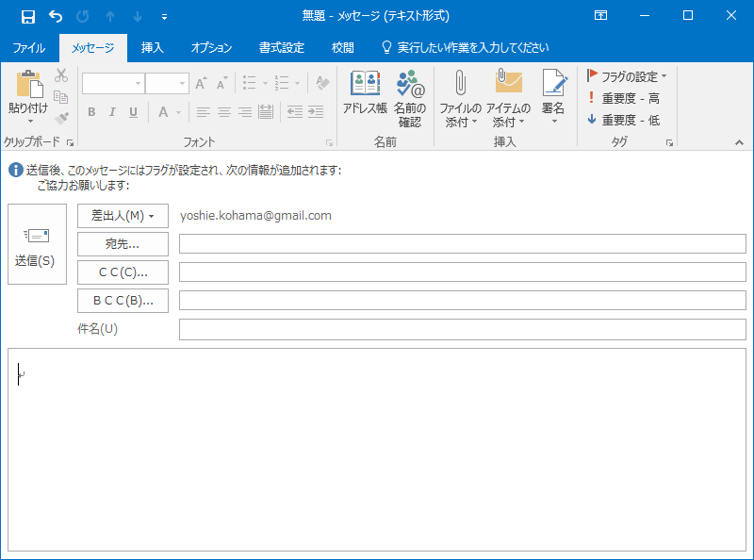The height and width of the screenshot is (560, 754).
Task: Switch to the 挿入 ribbon tab
Action: [x=153, y=48]
